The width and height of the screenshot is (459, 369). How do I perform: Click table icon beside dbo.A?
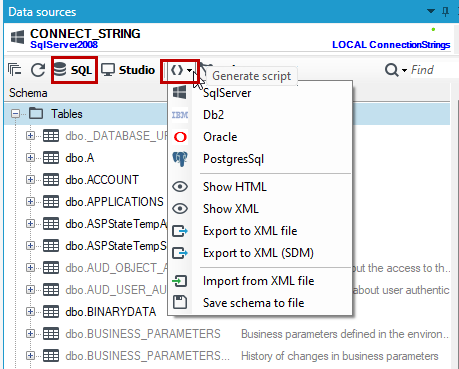coord(51,158)
